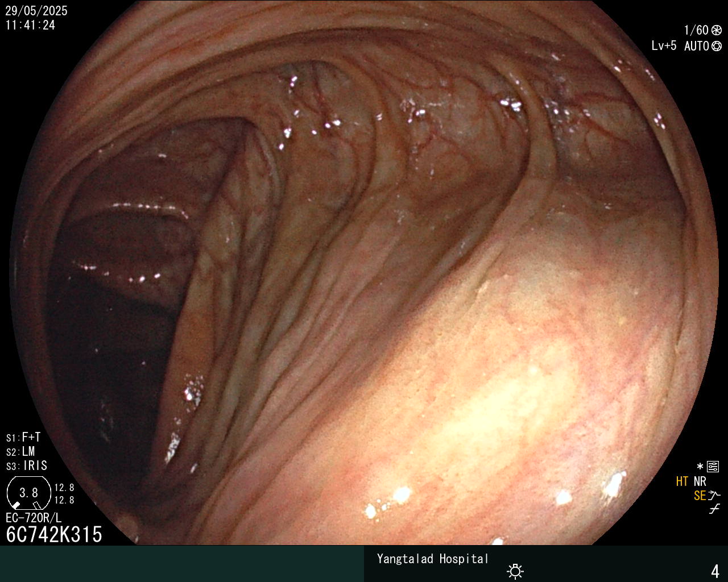The image size is (728, 582).
Task: Click the structure enhancement curve icon beside SE
Action: coord(714,496)
